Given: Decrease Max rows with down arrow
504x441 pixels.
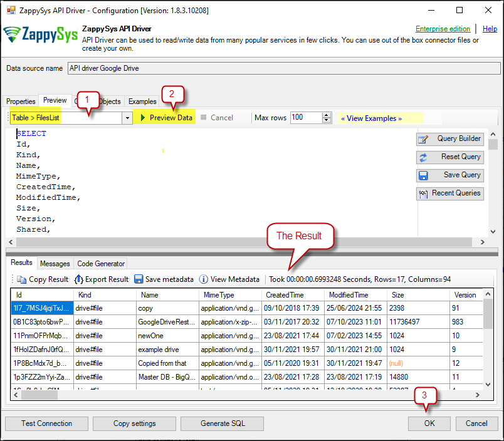Looking at the screenshot, I should [327, 120].
